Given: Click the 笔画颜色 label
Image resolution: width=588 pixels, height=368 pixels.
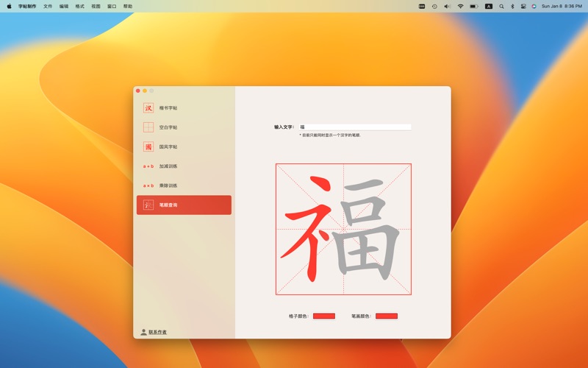Looking at the screenshot, I should (x=362, y=316).
